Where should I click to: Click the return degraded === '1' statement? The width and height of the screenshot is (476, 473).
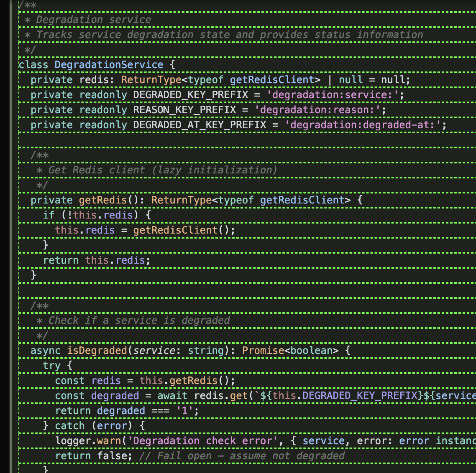click(125, 410)
